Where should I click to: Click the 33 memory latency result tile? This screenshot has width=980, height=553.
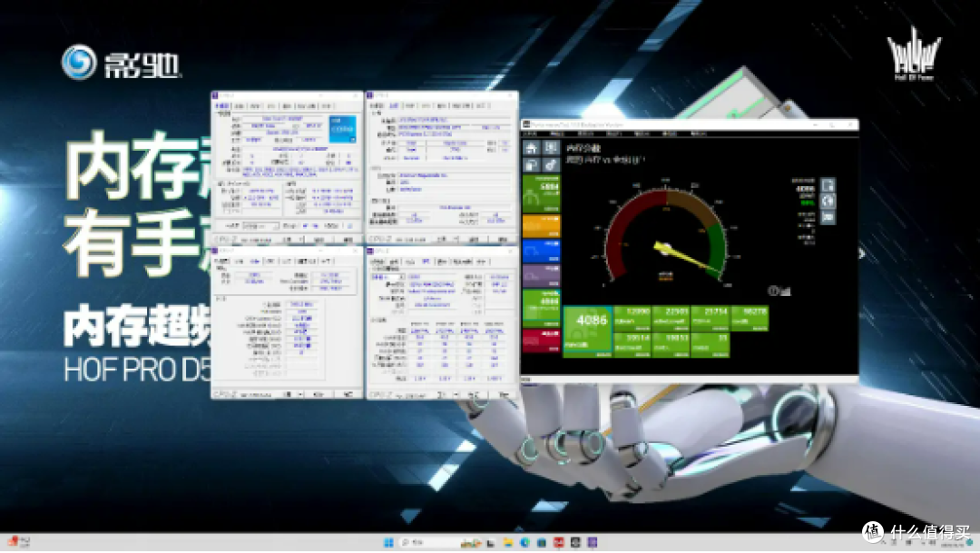[710, 345]
